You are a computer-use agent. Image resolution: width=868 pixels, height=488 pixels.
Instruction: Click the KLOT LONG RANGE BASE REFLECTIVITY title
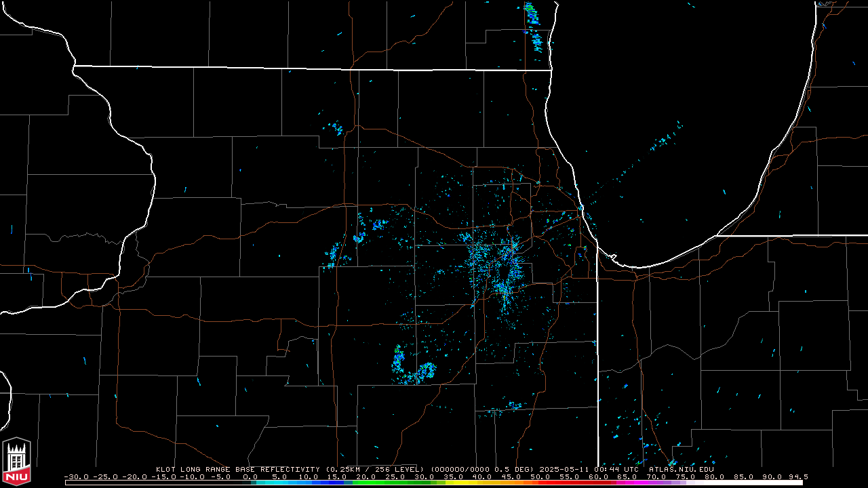[239, 469]
